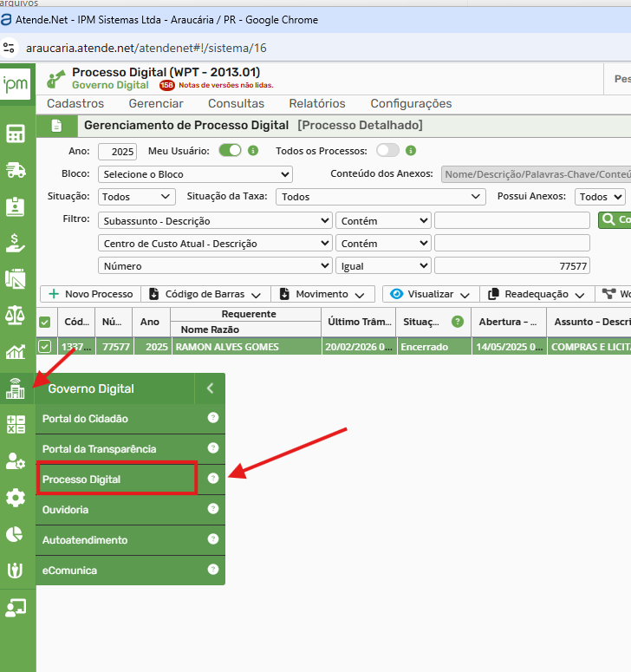The width and height of the screenshot is (631, 672).
Task: Open the pie chart module icon
Action: (15, 534)
